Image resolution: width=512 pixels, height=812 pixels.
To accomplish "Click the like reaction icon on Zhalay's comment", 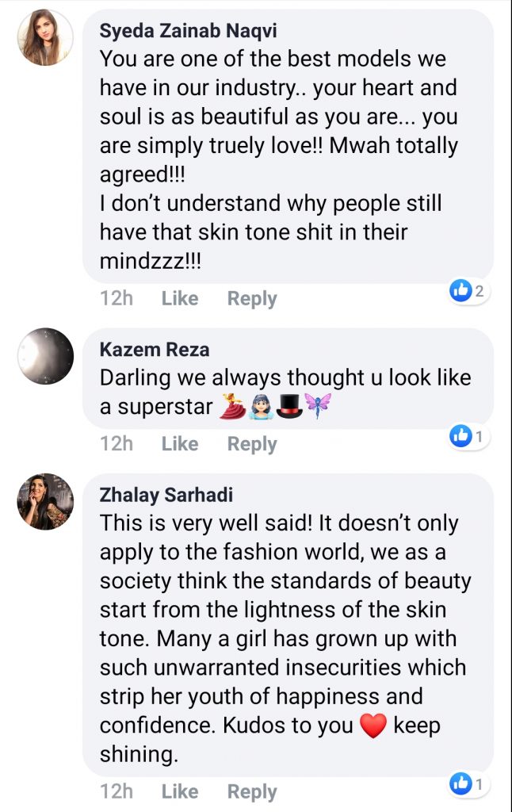I will click(460, 783).
